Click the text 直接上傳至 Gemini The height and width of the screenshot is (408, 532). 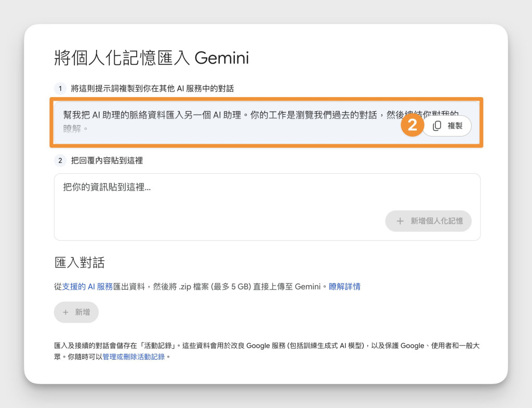(287, 287)
